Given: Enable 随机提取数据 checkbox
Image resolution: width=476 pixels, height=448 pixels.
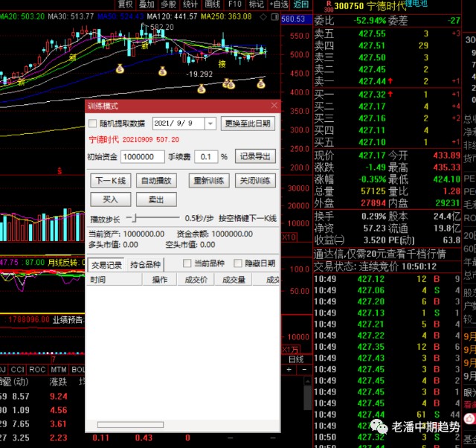Looking at the screenshot, I should (x=92, y=124).
